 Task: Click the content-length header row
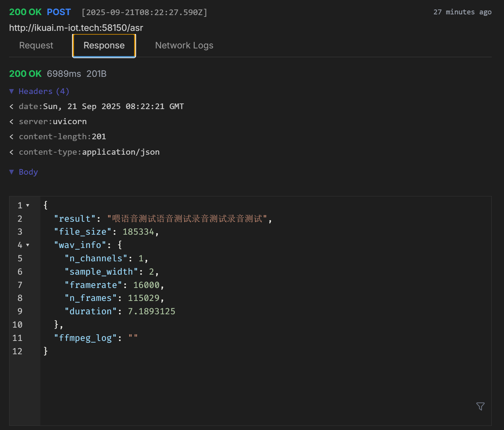pos(62,137)
